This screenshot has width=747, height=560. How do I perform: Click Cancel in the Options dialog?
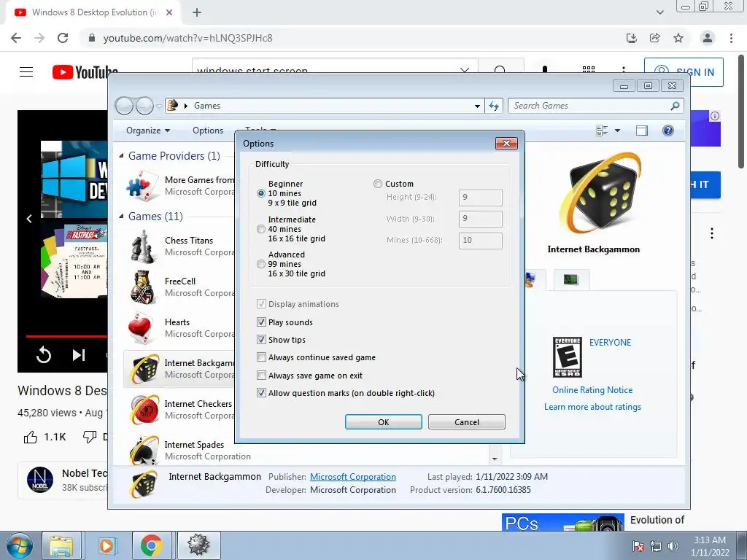[466, 422]
